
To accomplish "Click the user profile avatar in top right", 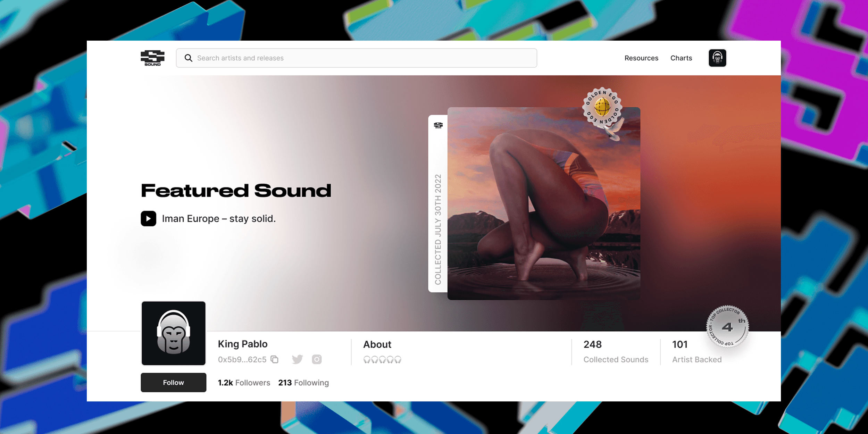I will pos(717,58).
